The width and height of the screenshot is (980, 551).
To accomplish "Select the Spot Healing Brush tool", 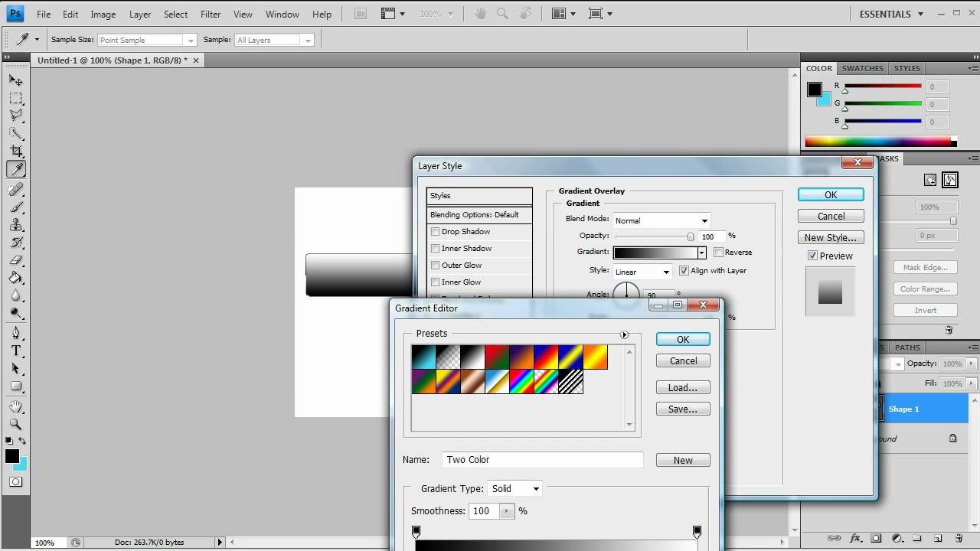I will pyautogui.click(x=16, y=190).
